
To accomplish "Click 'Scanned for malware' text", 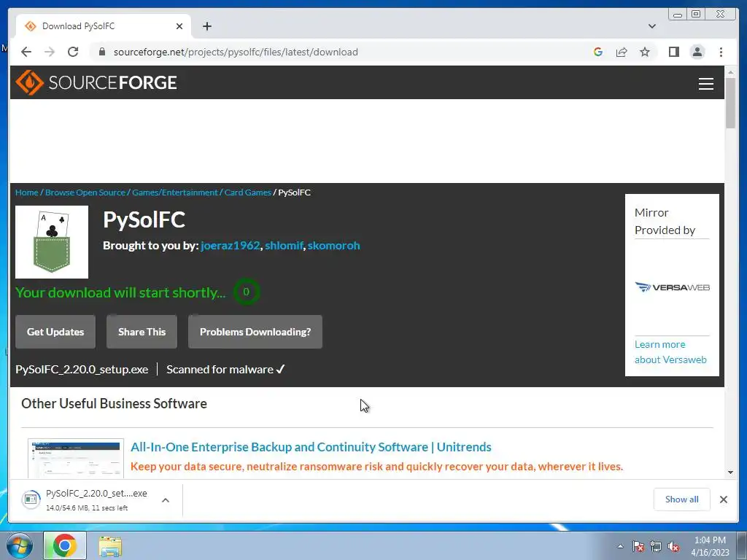I will click(x=225, y=370).
